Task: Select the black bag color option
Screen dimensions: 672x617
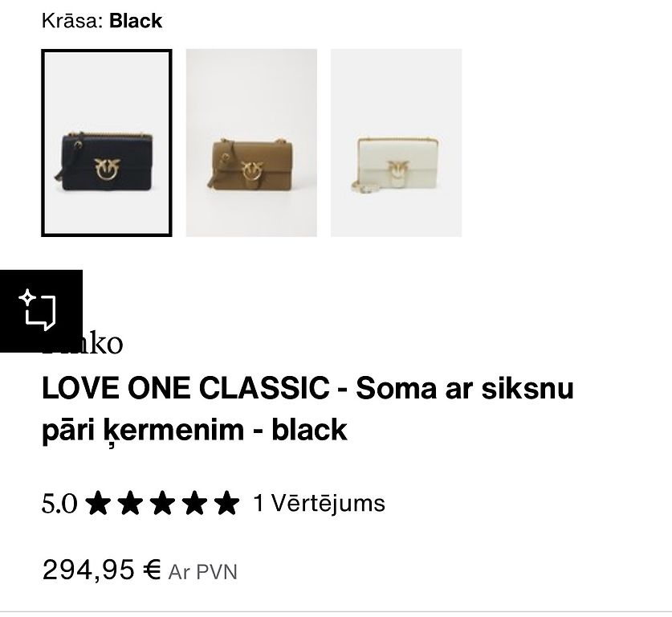Action: point(107,143)
